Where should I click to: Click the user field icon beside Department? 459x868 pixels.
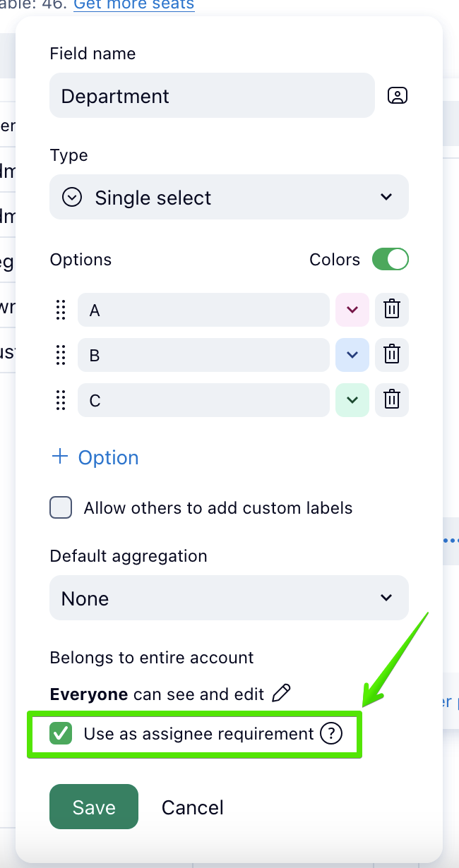398,96
